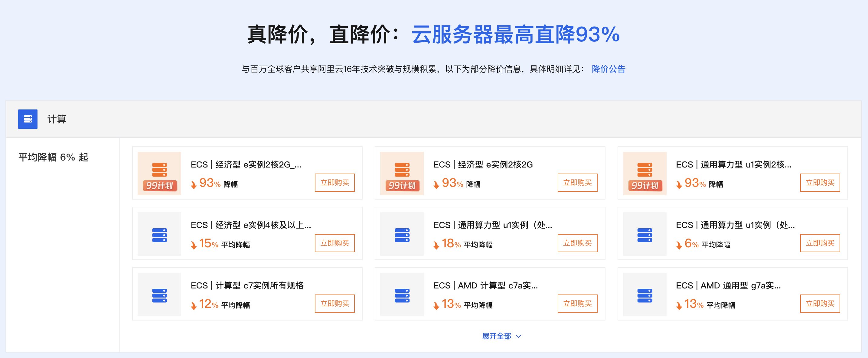This screenshot has height=358, width=868.
Task: Click down-arrow icon beside 12% 平均降幅
Action: point(194,305)
